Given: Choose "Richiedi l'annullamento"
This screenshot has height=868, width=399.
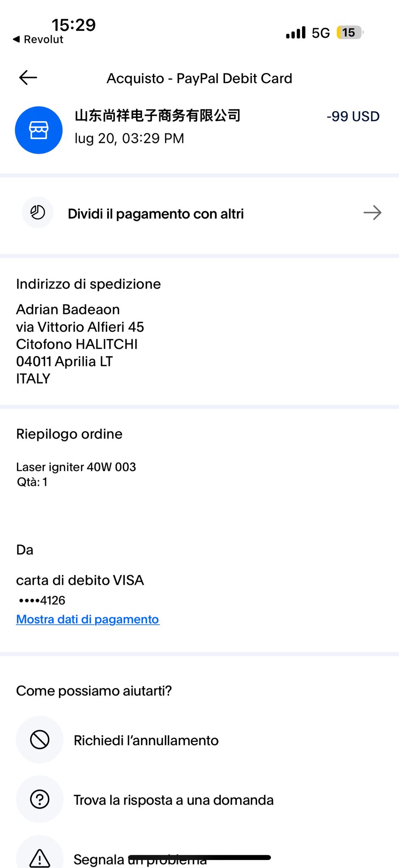Looking at the screenshot, I should pos(146,740).
